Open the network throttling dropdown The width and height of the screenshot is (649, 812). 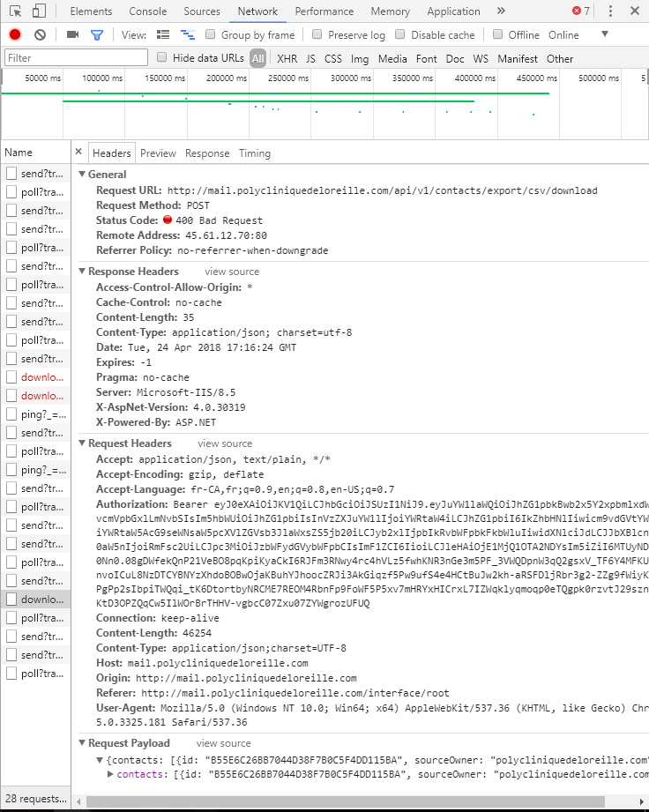pos(605,34)
